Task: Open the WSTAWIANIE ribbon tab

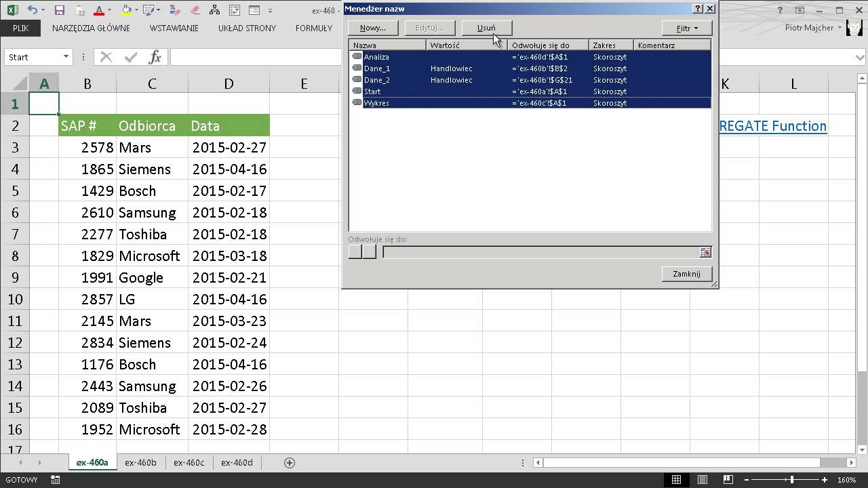Action: [174, 28]
